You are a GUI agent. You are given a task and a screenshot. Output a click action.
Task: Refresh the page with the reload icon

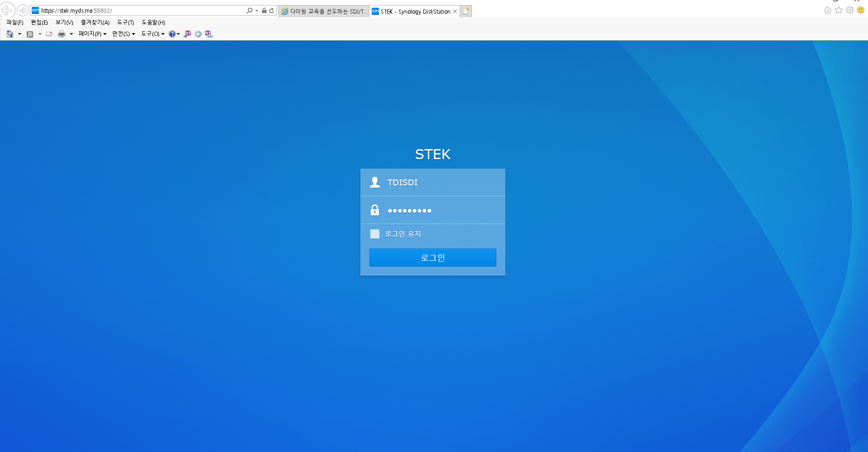point(272,10)
